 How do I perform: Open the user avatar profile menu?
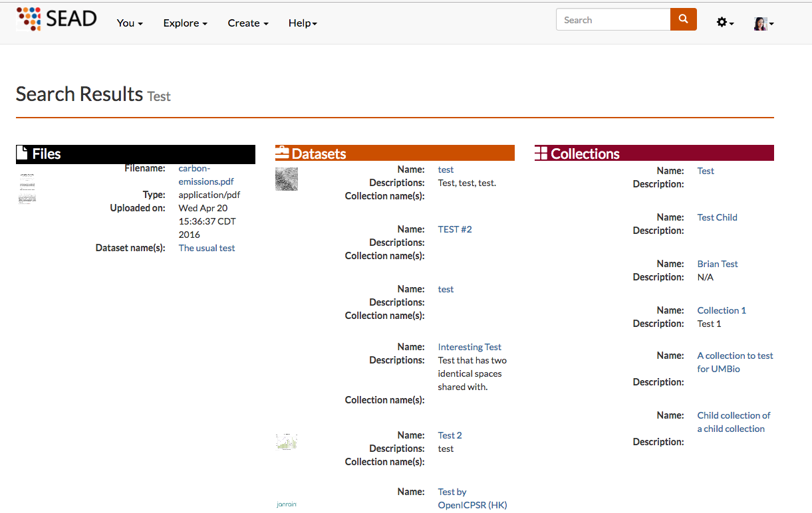[x=763, y=24]
